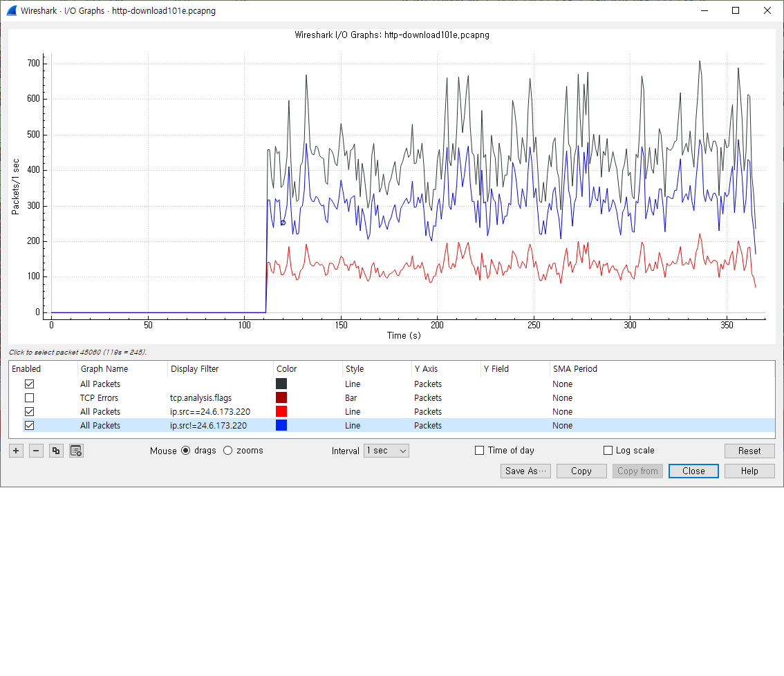Click the remove graph minus button

(36, 451)
